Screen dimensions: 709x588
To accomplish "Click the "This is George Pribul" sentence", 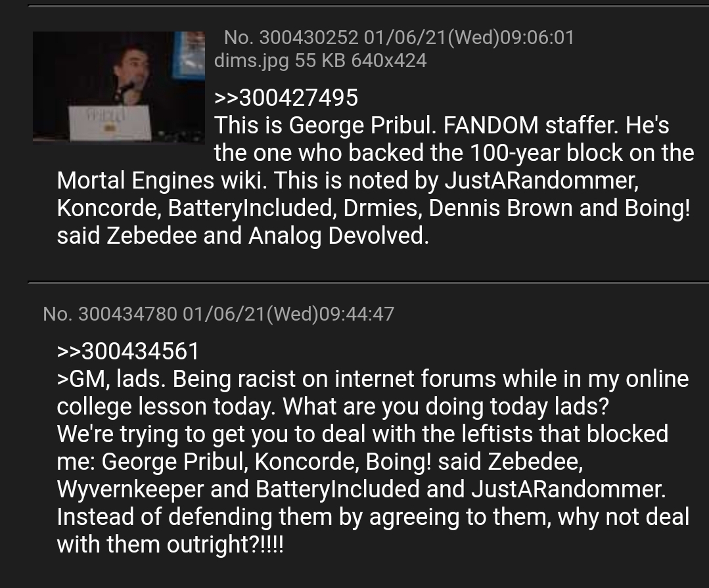I will point(325,125).
